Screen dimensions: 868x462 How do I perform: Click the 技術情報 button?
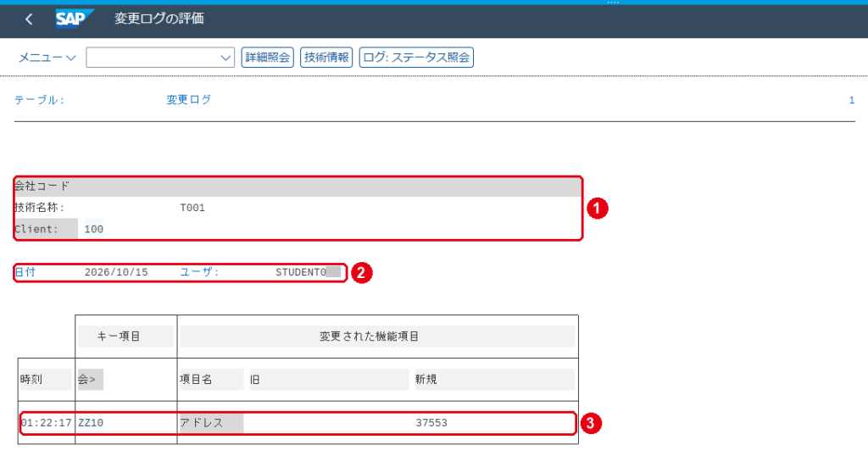click(326, 58)
